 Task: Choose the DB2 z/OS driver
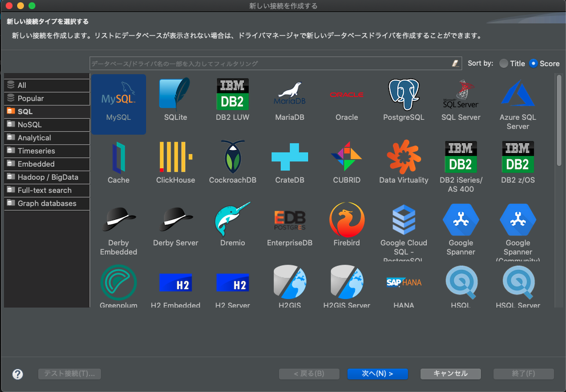(518, 163)
